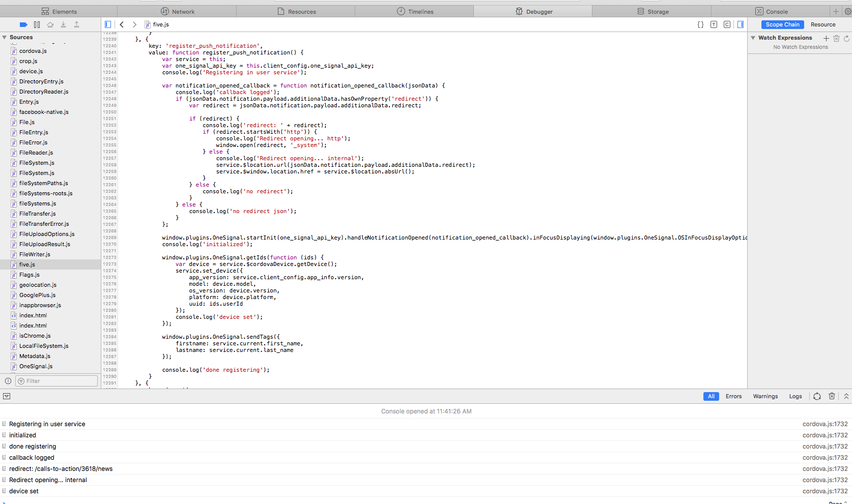Open cordova.js in the Sources list

tap(33, 51)
